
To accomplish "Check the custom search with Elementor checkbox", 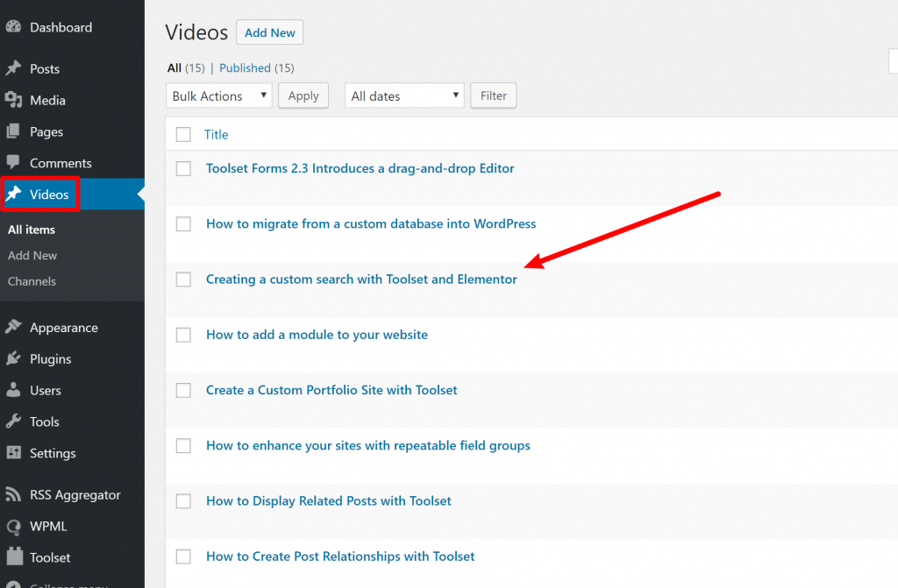I will 183,280.
